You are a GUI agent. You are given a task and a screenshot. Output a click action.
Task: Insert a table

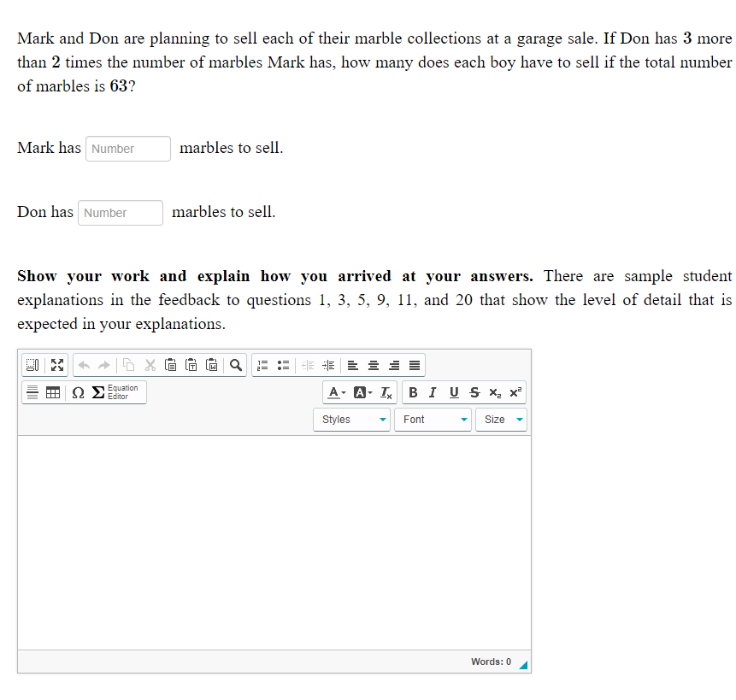point(53,392)
